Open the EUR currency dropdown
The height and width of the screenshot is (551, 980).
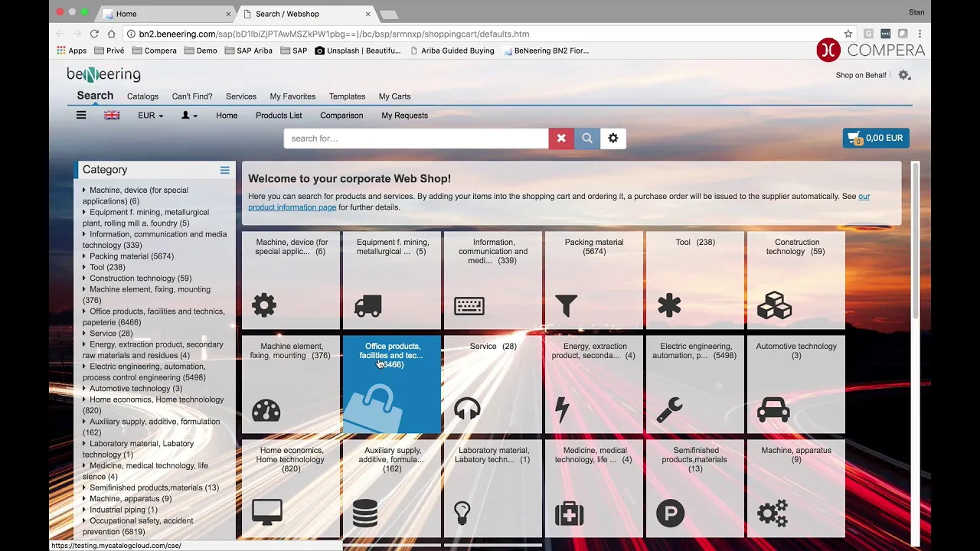point(150,116)
